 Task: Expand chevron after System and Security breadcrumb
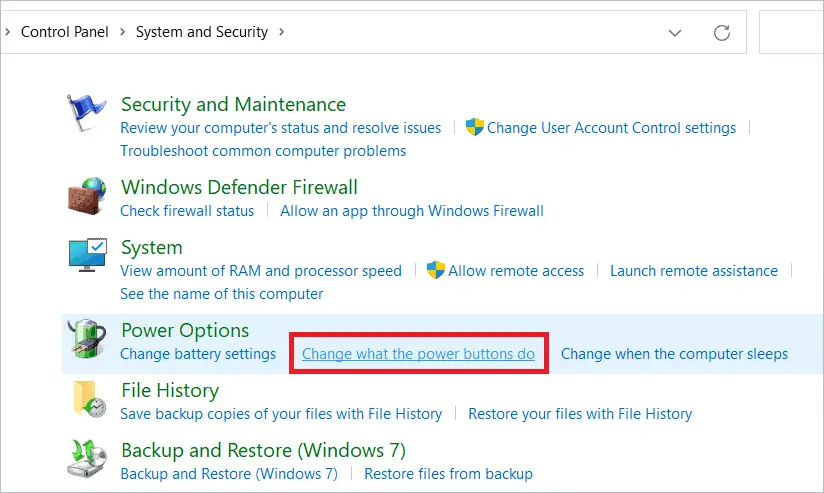click(282, 32)
